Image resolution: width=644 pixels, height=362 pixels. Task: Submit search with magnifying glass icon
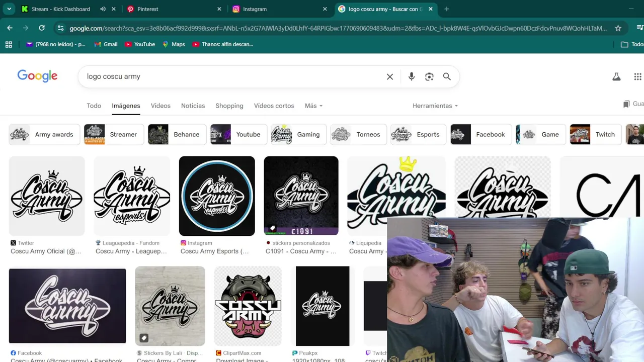447,76
